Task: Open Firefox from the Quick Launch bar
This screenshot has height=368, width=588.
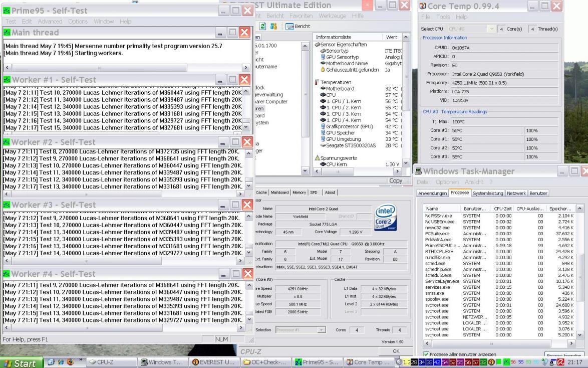Action: click(70, 362)
